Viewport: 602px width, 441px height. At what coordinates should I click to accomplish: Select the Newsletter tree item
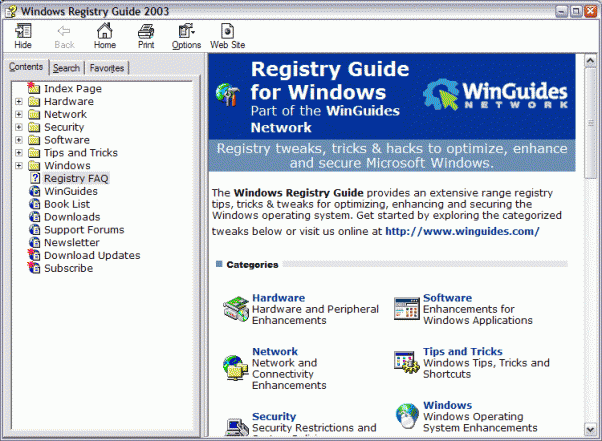click(72, 243)
